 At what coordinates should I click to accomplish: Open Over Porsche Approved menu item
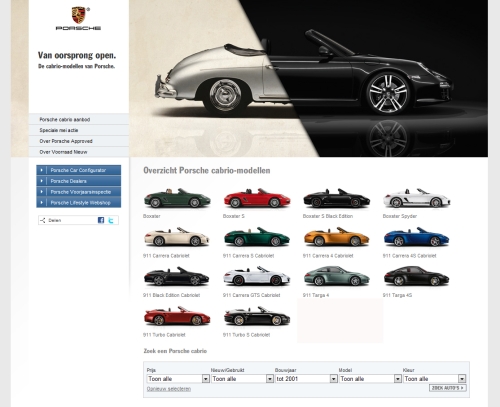[79, 141]
